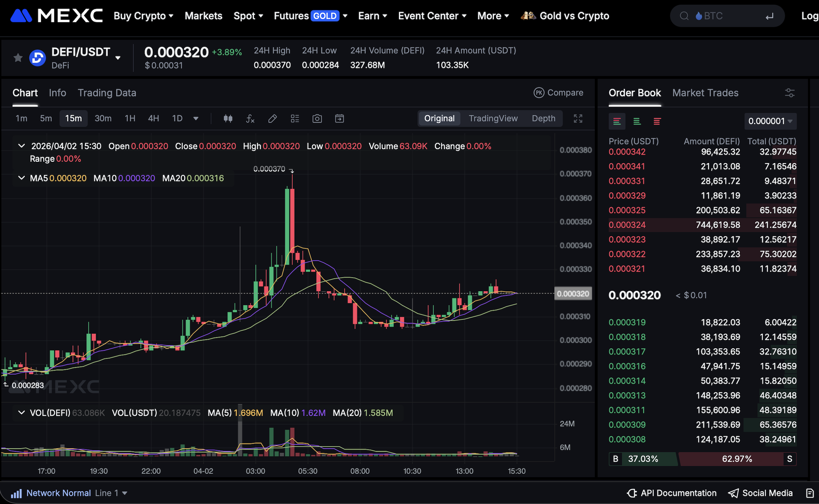
Task: Select the 1D timeframe
Action: [x=177, y=119]
